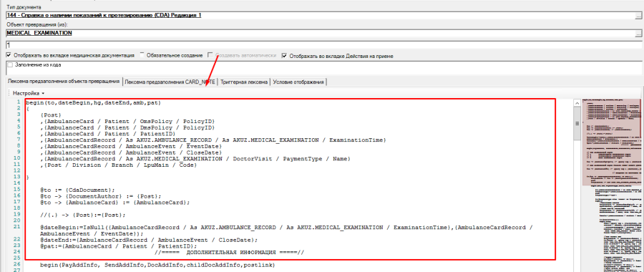Open MEDICAL_EXAMINATION object browse button
Screen dimensions: 644x272
[638, 33]
